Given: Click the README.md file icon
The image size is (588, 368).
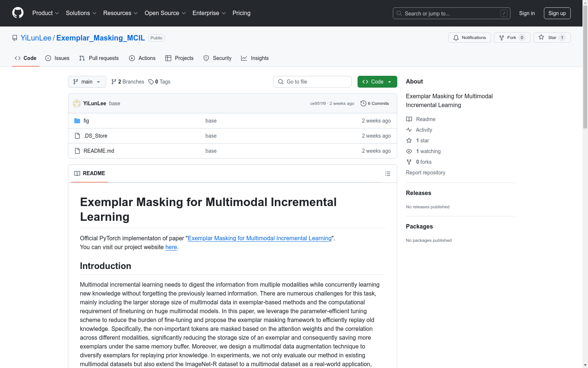Looking at the screenshot, I should (77, 151).
